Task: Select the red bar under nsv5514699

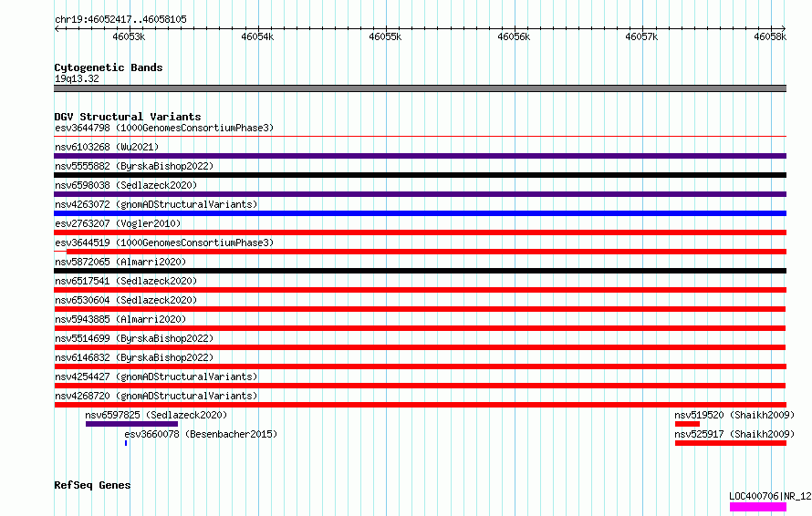Action: pos(420,347)
